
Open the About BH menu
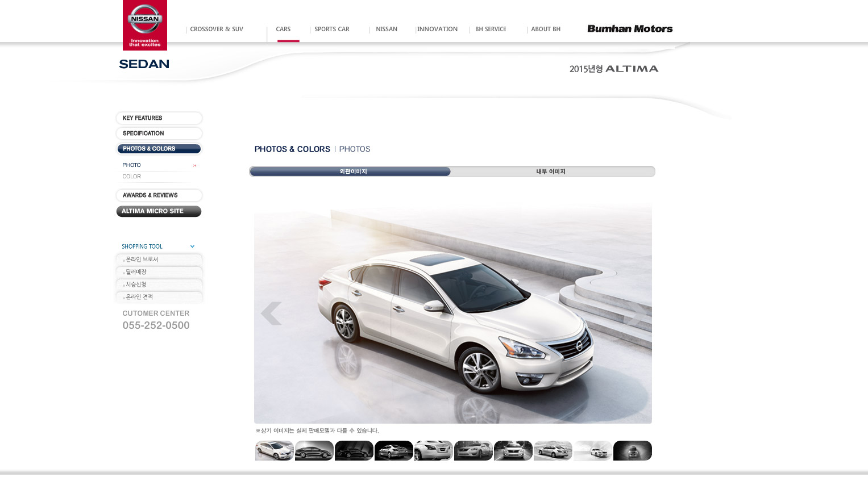(546, 30)
